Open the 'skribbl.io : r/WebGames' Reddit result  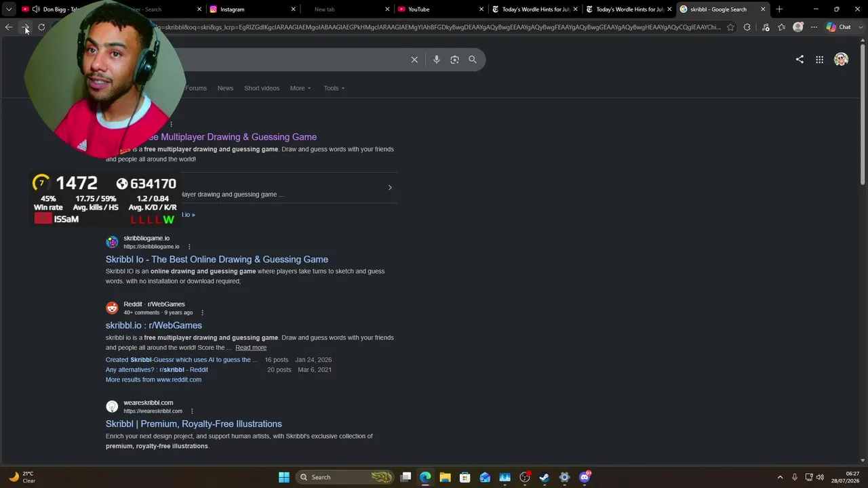click(154, 325)
